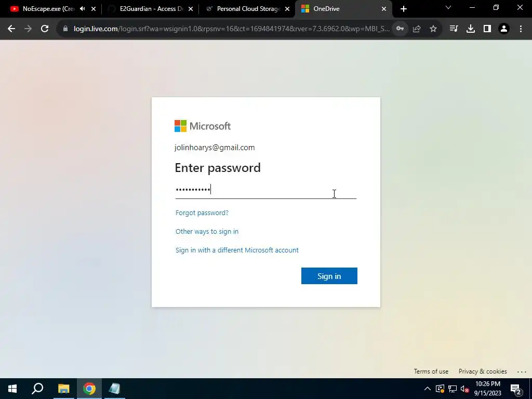This screenshot has width=532, height=399.
Task: Click the Microsoft logo
Action: (x=203, y=126)
